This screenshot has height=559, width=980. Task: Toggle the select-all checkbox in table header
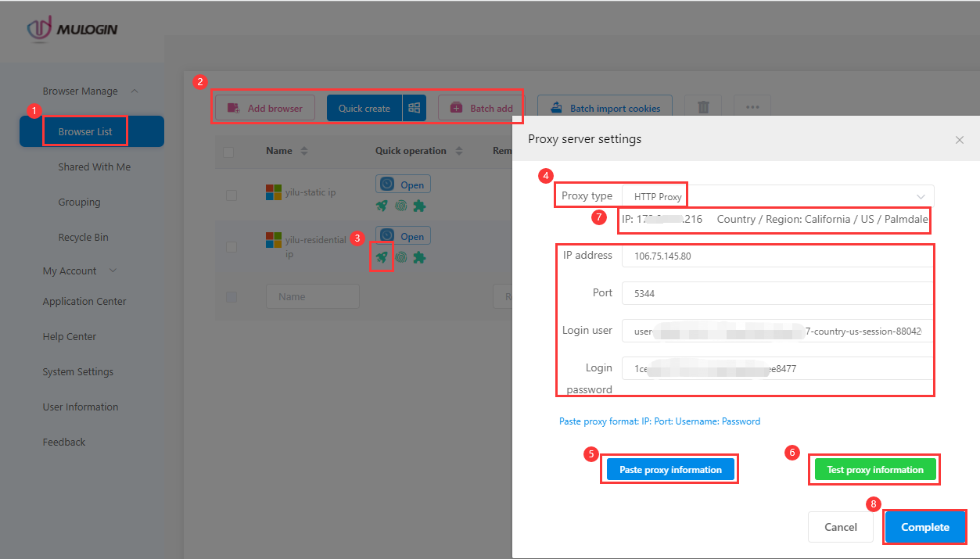[x=228, y=152]
